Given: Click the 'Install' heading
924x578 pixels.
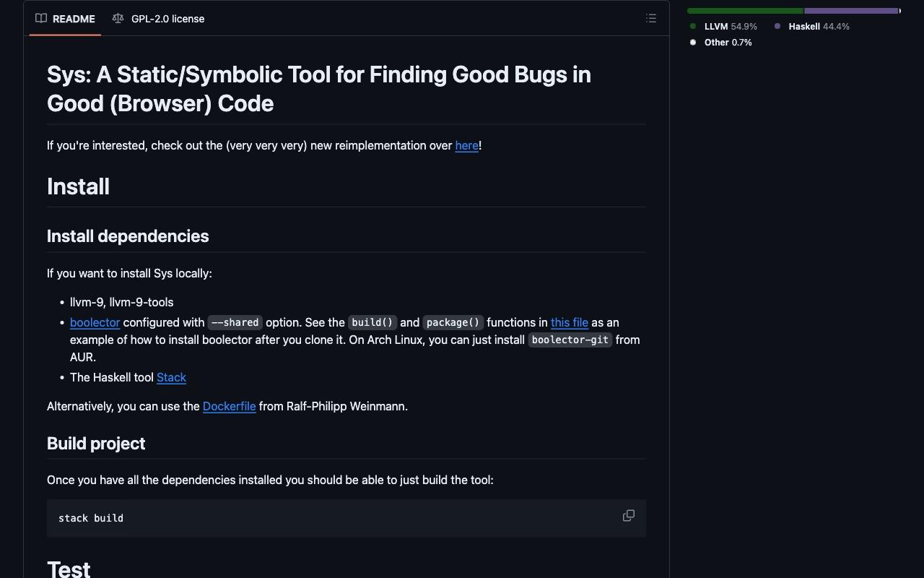Looking at the screenshot, I should tap(78, 186).
